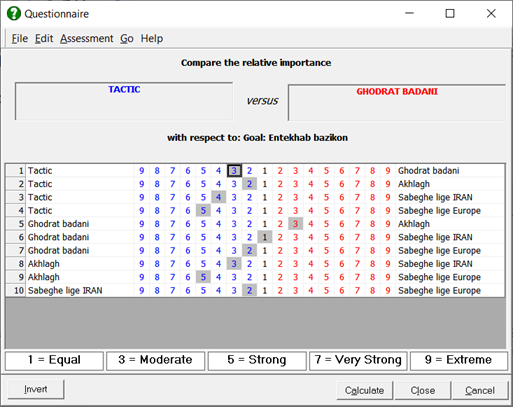Click 'Tactic' label in row 4
Image resolution: width=513 pixels, height=407 pixels.
tap(40, 211)
